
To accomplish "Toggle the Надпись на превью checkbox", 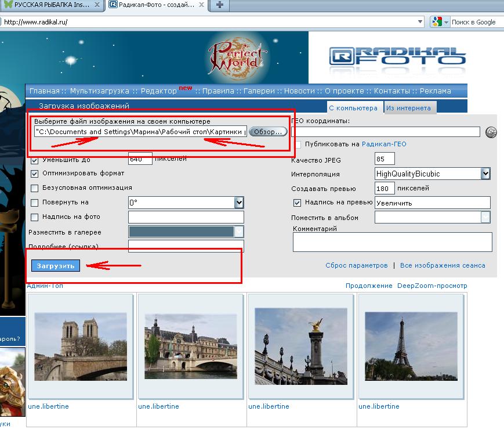I will click(x=297, y=203).
